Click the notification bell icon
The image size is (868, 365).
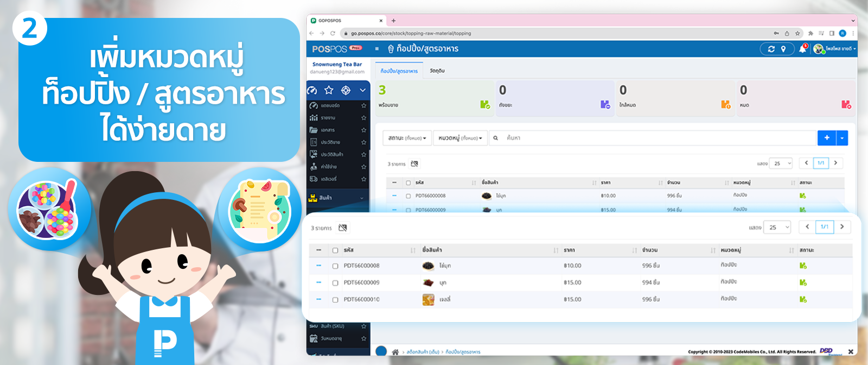[x=802, y=49]
